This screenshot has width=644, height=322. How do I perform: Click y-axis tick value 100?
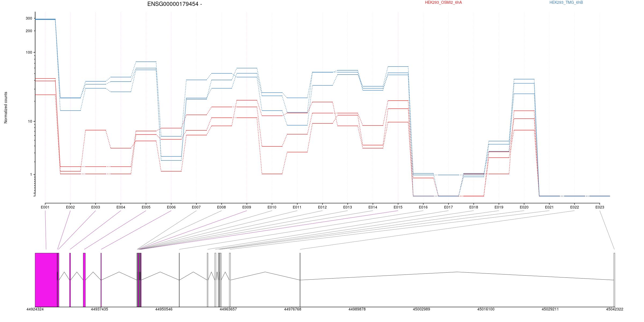click(x=29, y=52)
